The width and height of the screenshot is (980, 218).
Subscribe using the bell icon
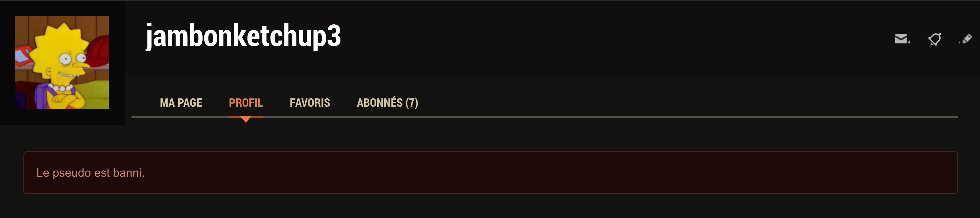[x=934, y=39]
